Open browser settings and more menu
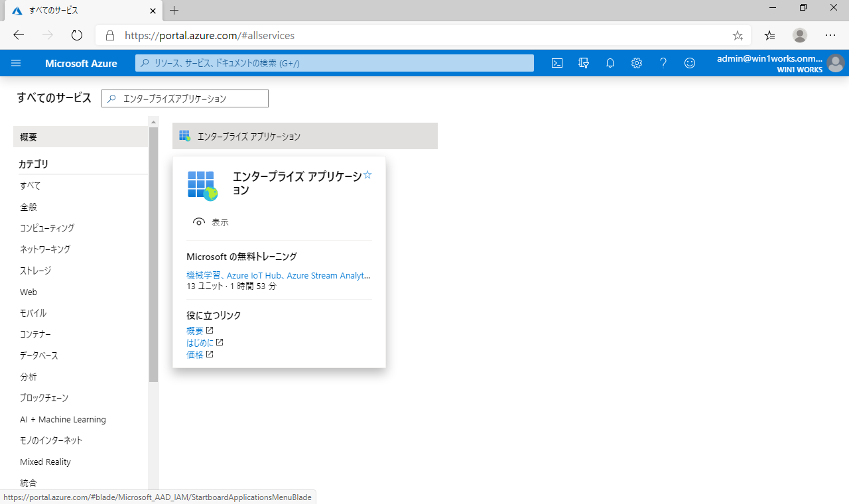This screenshot has width=849, height=504. coord(830,35)
